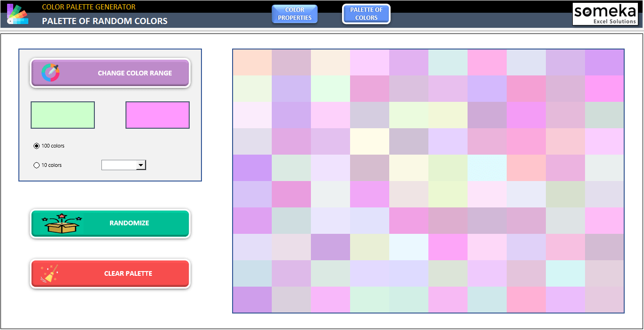Switch to the Color Properties view
The height and width of the screenshot is (330, 644).
294,14
